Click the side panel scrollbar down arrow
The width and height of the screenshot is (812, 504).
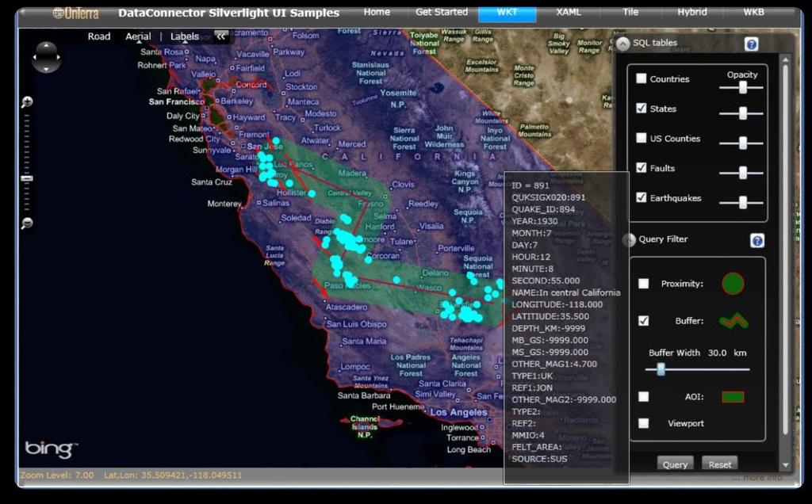(786, 465)
